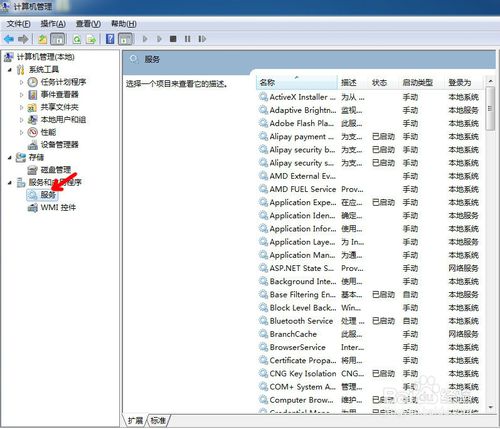Select the Adaptive Brightness service row
Viewport: 500px width, 429px height.
click(x=369, y=110)
